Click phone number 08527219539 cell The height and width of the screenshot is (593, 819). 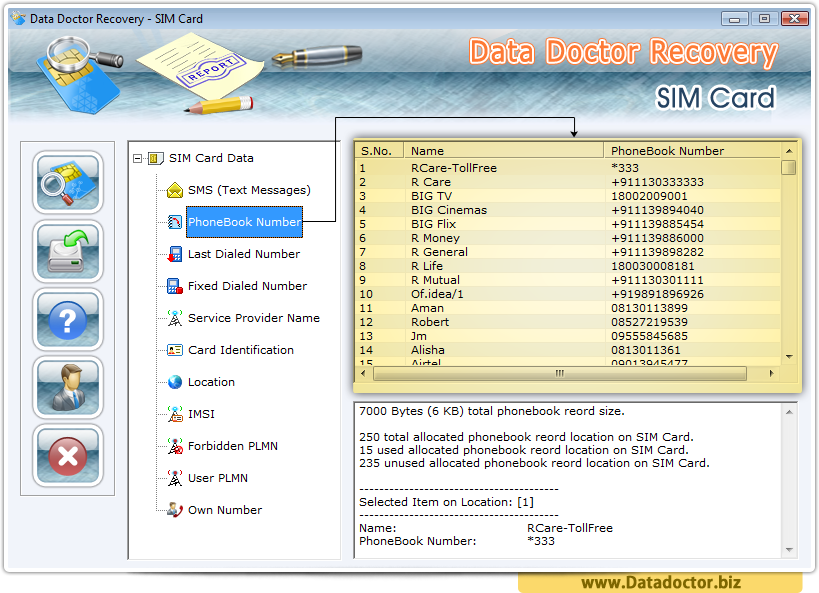tap(649, 322)
